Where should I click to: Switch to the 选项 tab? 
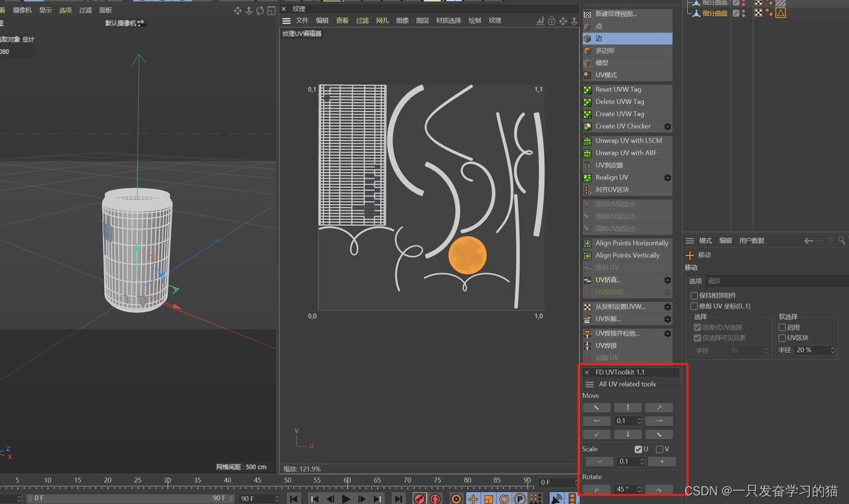[695, 281]
